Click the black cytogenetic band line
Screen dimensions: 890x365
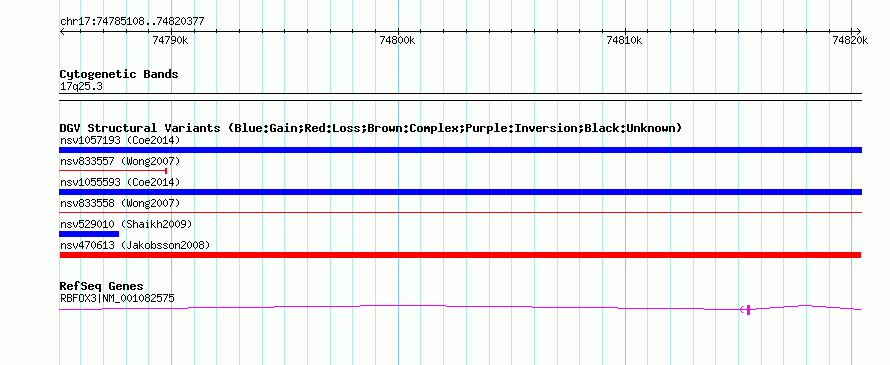click(x=460, y=97)
